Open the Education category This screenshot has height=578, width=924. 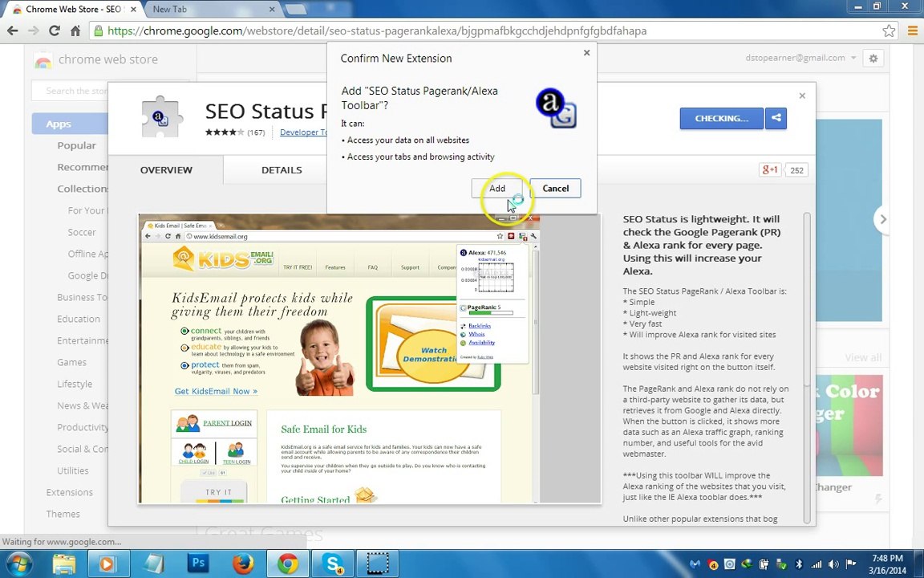click(x=79, y=319)
